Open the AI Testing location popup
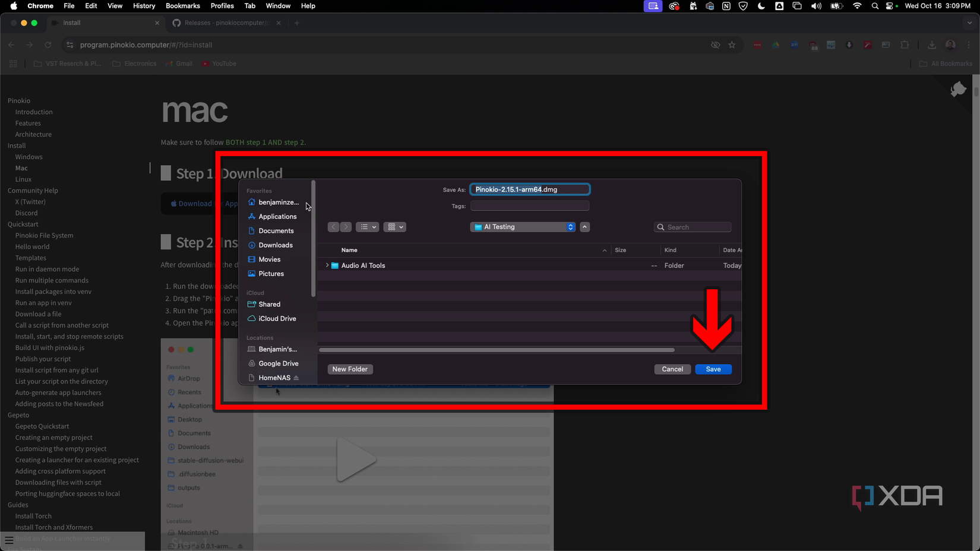This screenshot has width=980, height=551. click(523, 227)
